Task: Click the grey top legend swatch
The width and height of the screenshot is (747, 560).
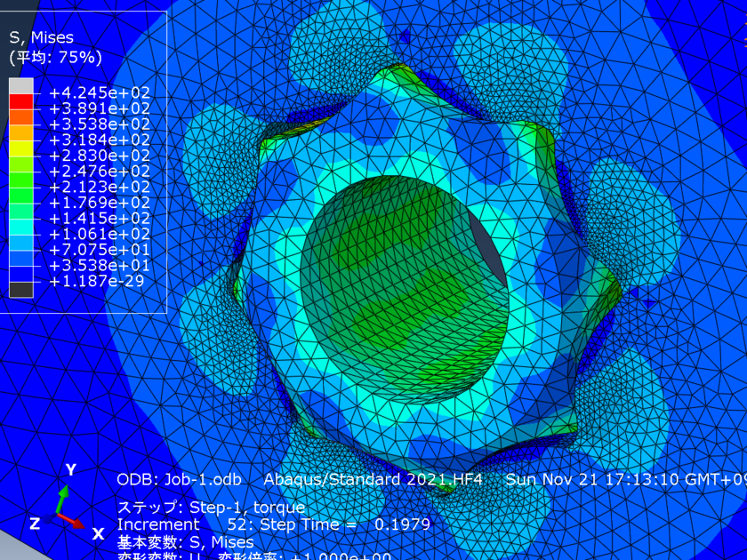Action: coord(21,86)
